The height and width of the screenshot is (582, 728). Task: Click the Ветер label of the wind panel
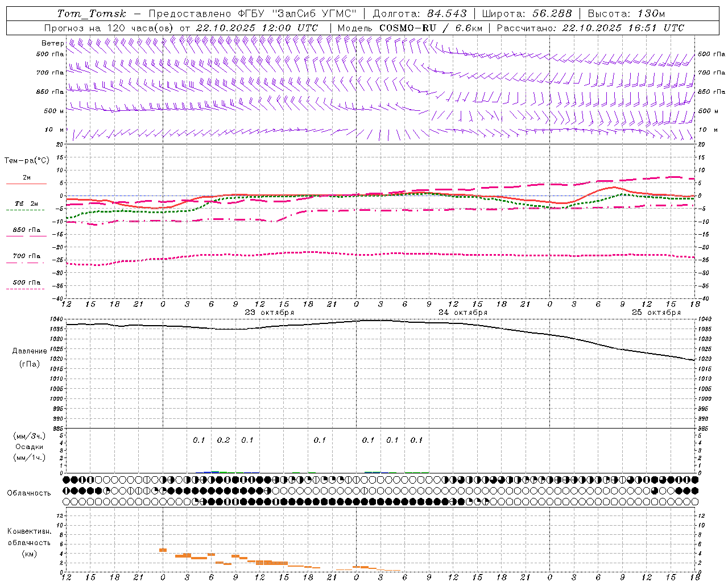coord(52,43)
